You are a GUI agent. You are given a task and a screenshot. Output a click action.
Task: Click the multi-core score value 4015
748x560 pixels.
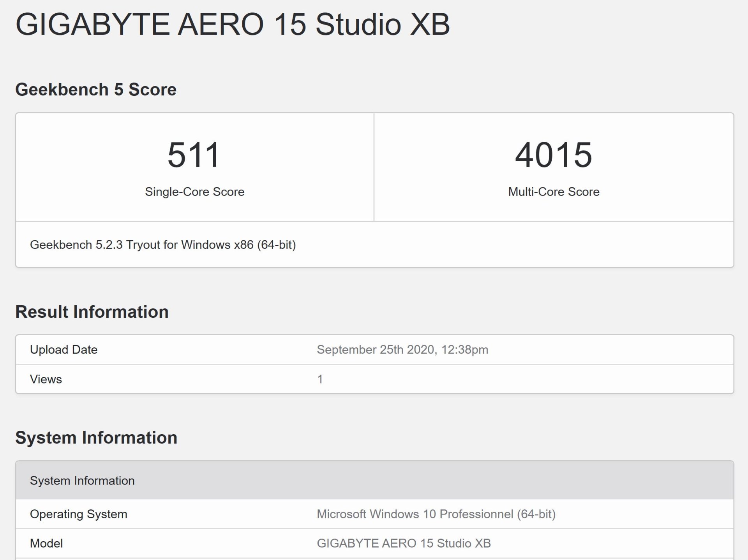(x=554, y=155)
